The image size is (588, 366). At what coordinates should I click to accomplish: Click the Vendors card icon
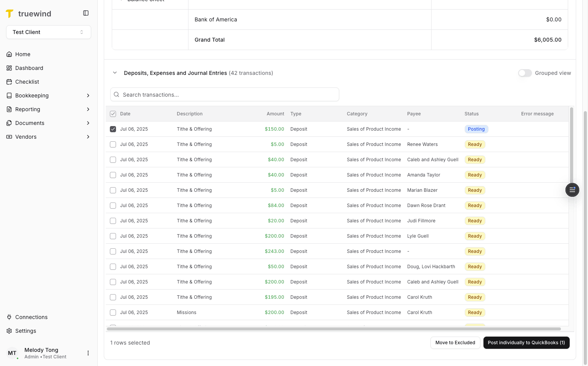tap(9, 137)
